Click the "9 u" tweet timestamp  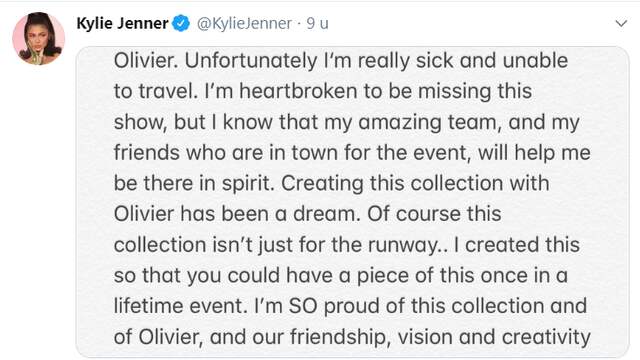tap(318, 23)
